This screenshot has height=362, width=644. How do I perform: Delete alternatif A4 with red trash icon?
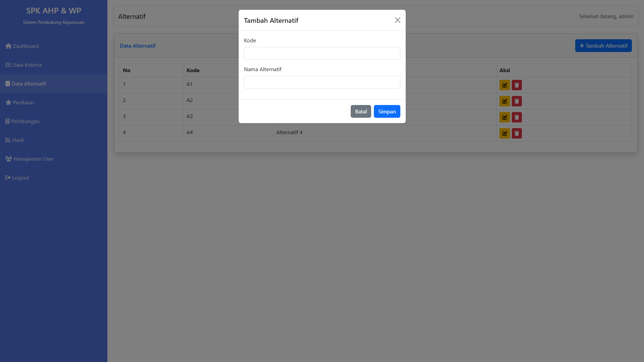tap(517, 134)
